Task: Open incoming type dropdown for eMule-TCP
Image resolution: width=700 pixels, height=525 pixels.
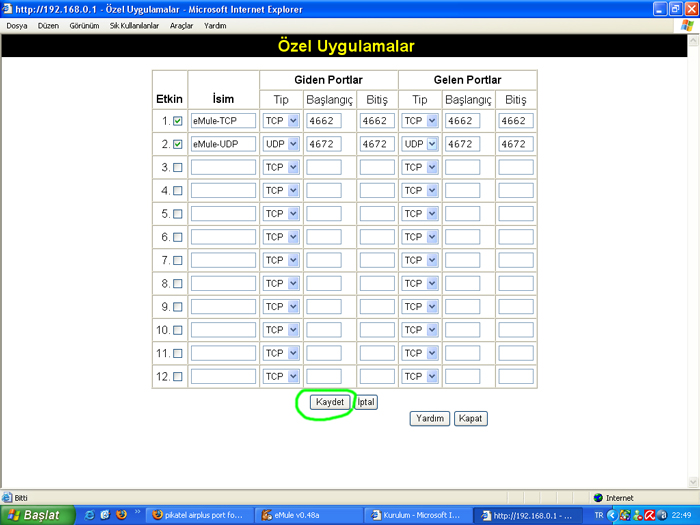Action: (420, 121)
